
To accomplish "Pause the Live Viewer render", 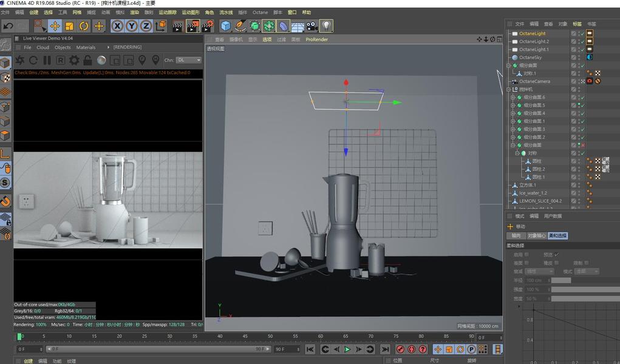I will pos(47,60).
